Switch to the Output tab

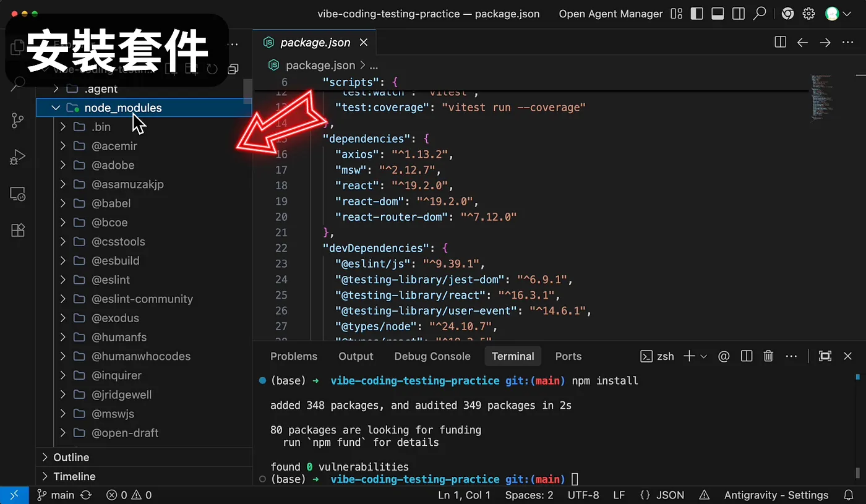(356, 356)
